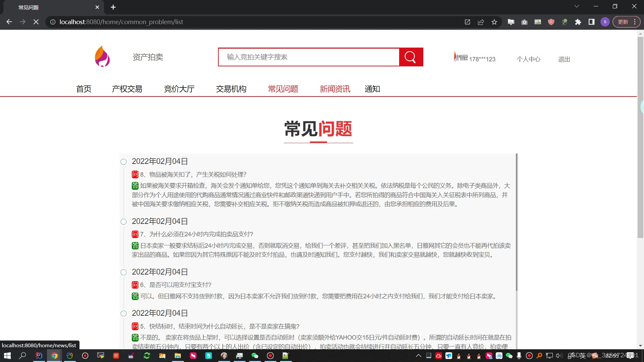Click the flame logo of the auction site

pyautogui.click(x=102, y=56)
